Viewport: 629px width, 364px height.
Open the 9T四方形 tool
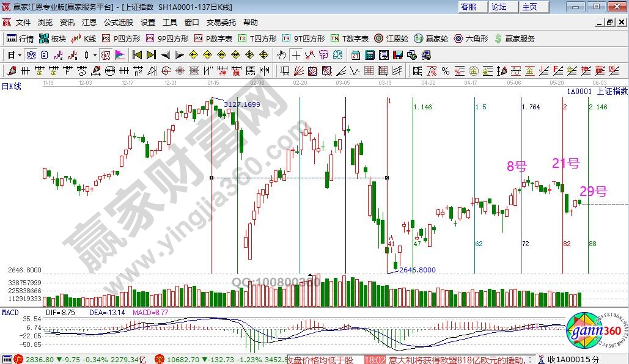(x=303, y=38)
